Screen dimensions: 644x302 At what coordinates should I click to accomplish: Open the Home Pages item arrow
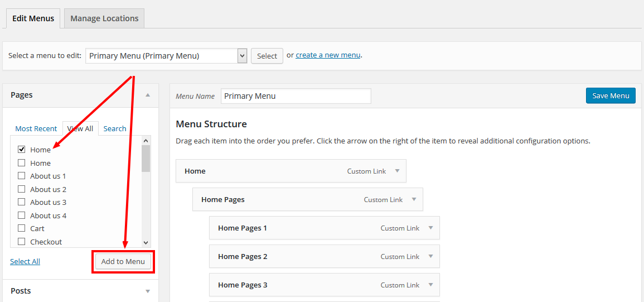coord(414,199)
